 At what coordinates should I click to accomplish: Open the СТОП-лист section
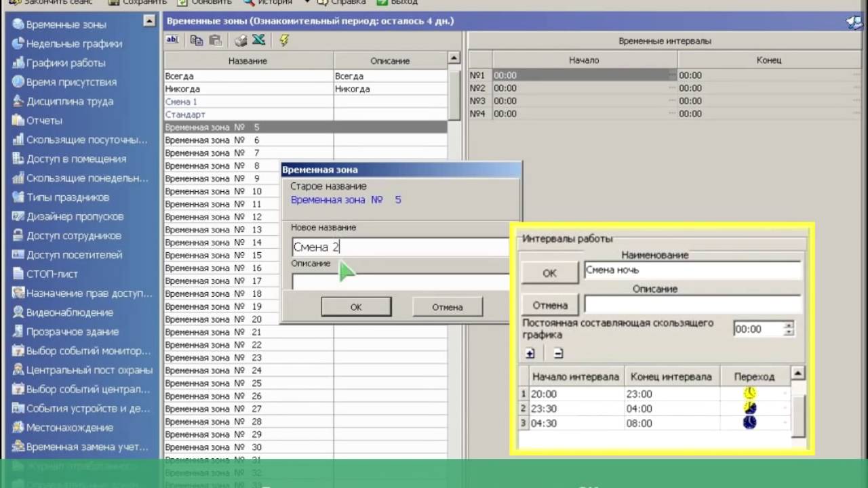click(x=52, y=274)
